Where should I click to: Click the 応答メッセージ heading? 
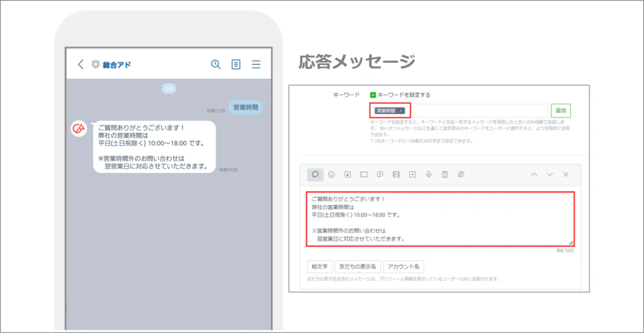(x=356, y=62)
